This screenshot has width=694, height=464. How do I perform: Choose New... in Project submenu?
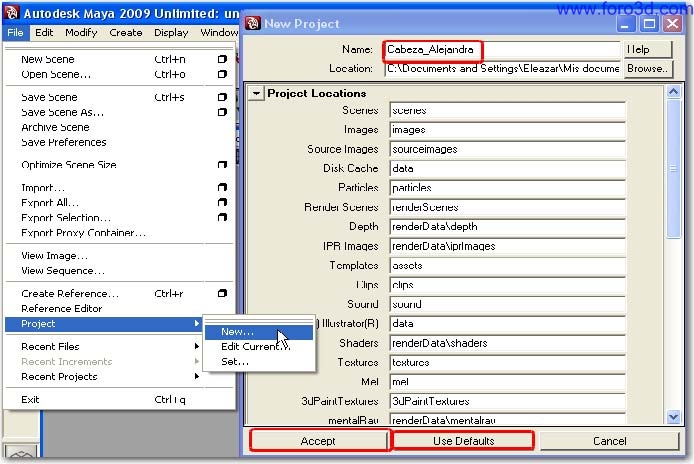pos(259,332)
